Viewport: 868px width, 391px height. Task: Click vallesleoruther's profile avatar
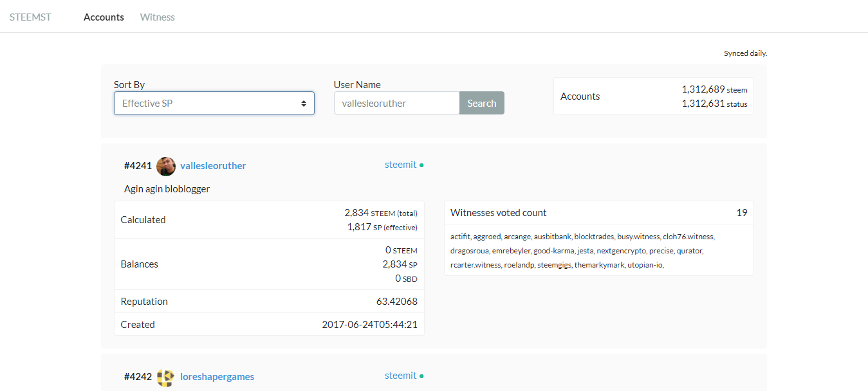[166, 166]
